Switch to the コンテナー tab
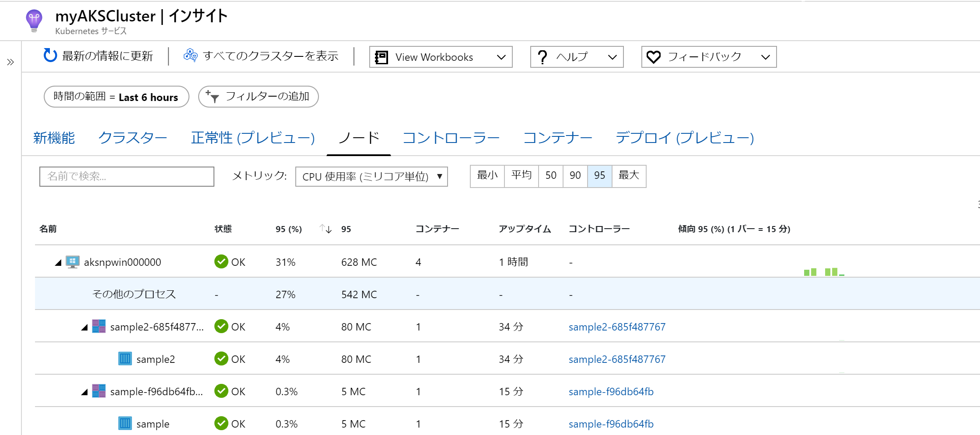This screenshot has height=435, width=980. click(x=558, y=138)
